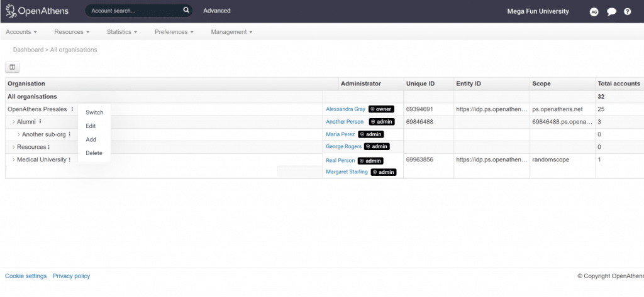Viewport: 644px width, 297px height.
Task: Click the AG user avatar icon
Action: [x=594, y=11]
